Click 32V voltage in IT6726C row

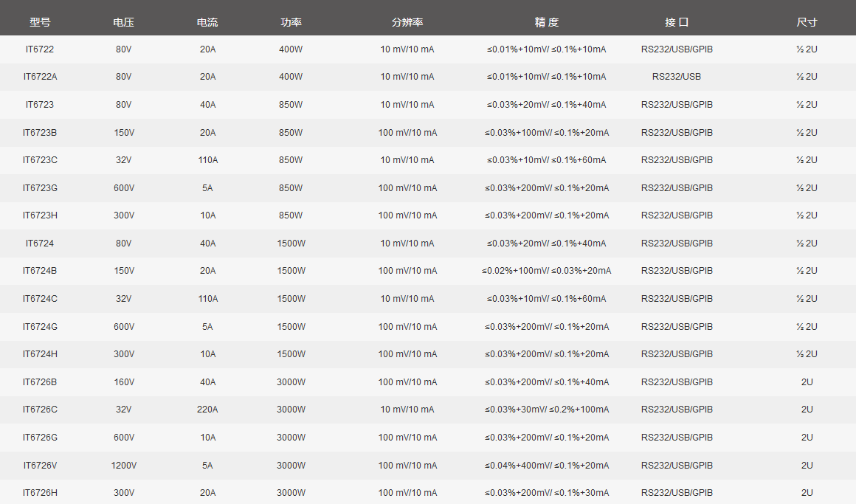click(x=124, y=409)
